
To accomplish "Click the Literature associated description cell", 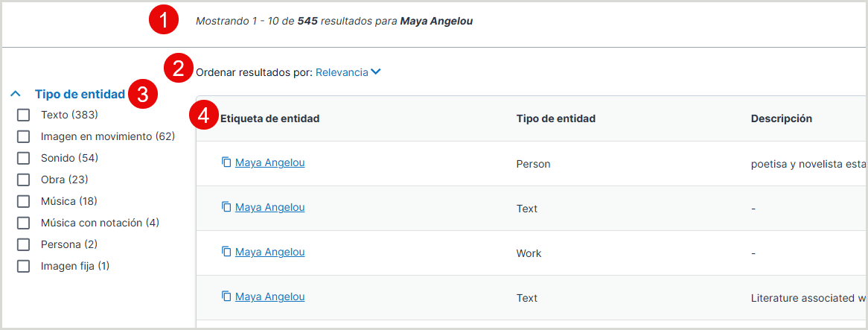I will click(807, 298).
